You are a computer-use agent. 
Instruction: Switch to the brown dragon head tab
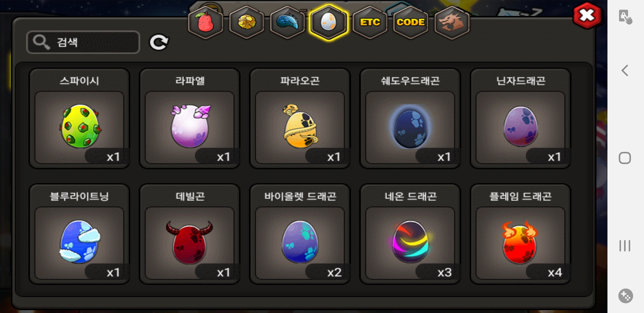(x=452, y=23)
